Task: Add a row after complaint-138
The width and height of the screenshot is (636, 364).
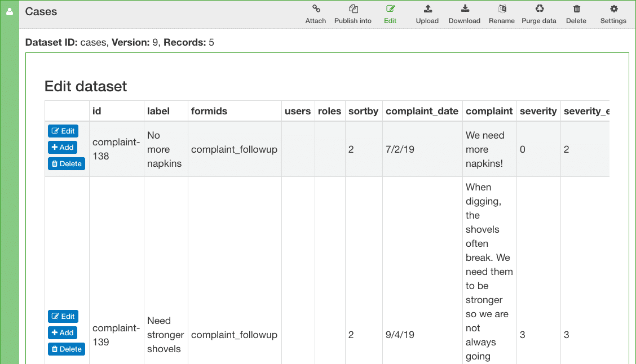Action: pos(63,147)
